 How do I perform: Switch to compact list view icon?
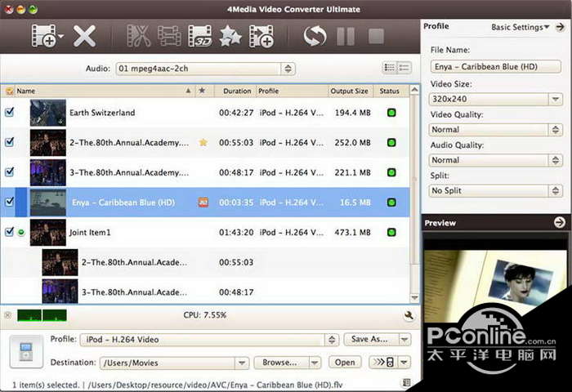(390, 68)
